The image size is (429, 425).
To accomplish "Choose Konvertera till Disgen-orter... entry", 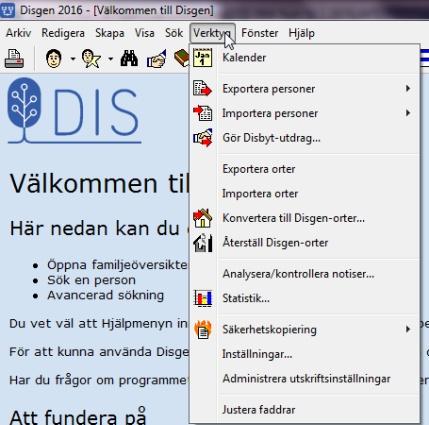I will [x=304, y=218].
